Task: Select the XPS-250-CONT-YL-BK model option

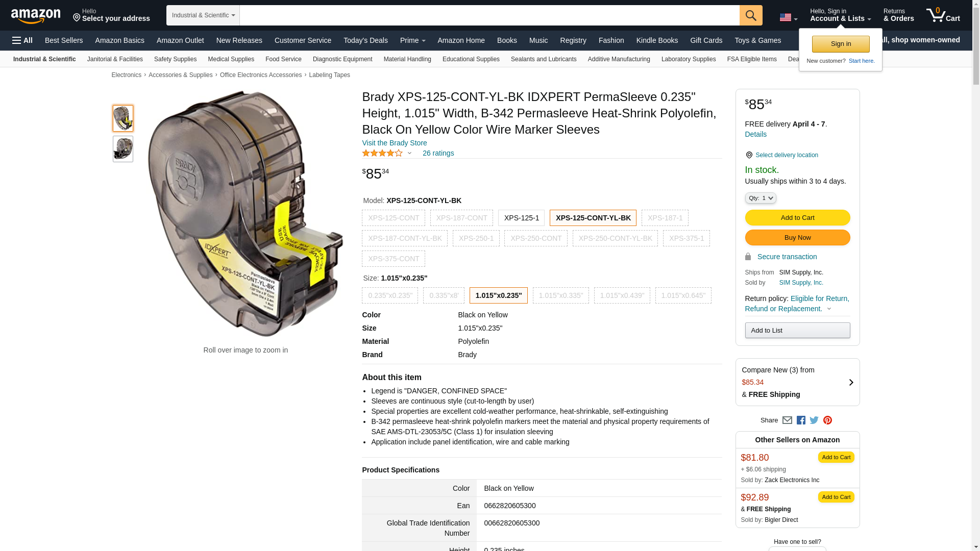Action: coord(615,238)
